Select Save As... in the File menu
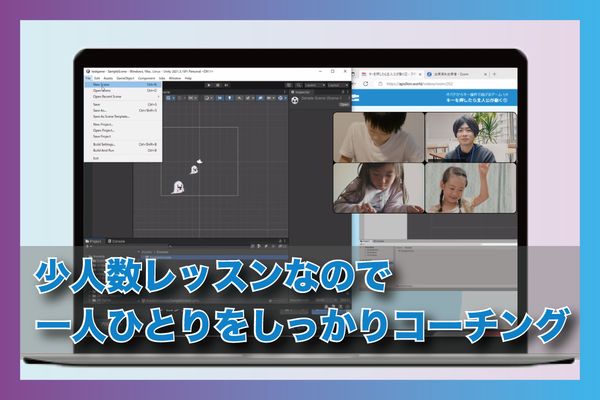The image size is (600, 400). pos(123,111)
